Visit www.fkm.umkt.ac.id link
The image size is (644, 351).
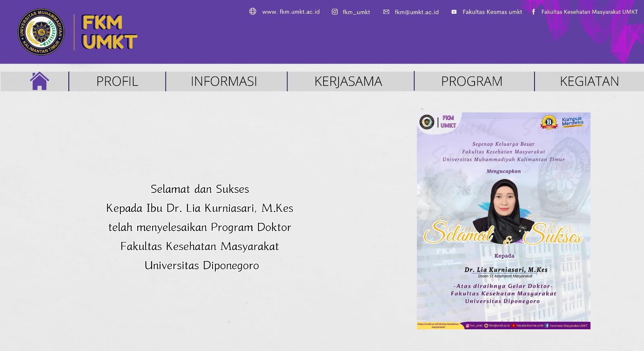click(x=291, y=12)
